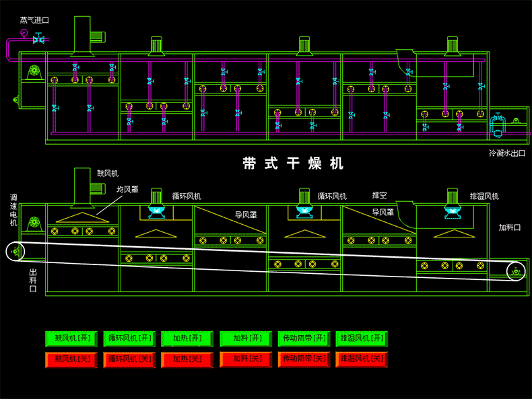Turn on blower with 鼓风机[开]
The image size is (532, 399).
coord(72,338)
